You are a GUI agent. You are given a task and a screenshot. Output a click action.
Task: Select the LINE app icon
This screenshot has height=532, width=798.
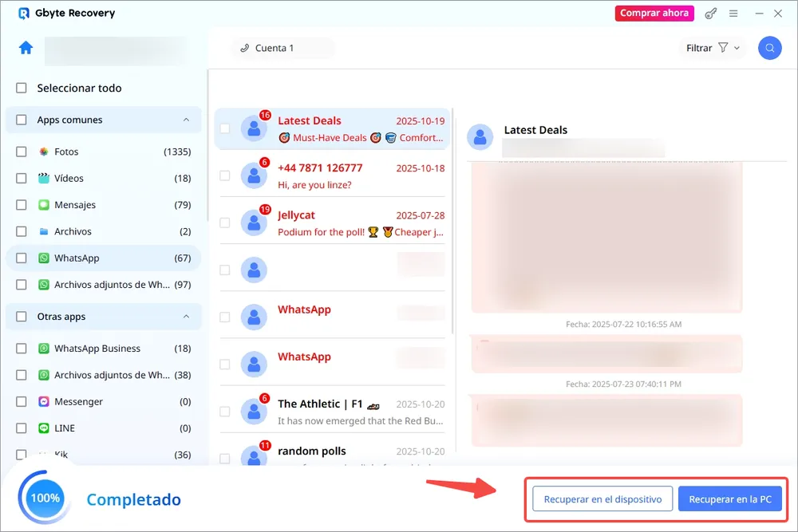[x=45, y=428]
